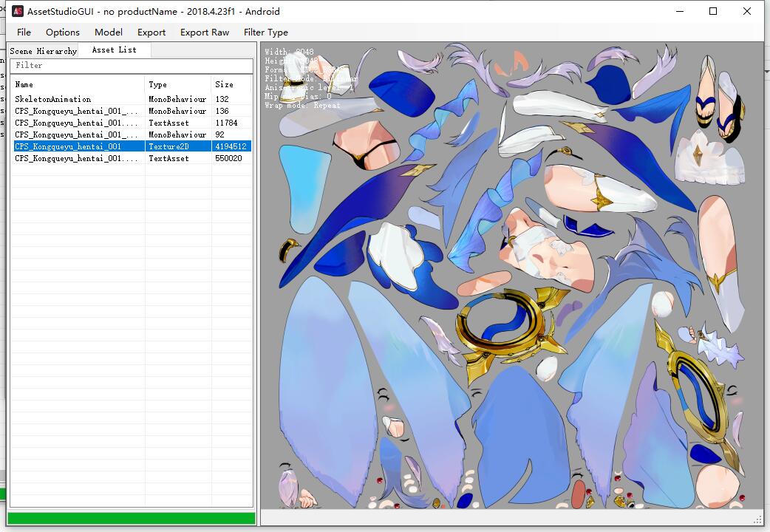Maximize the AssetStudioGUI window

pyautogui.click(x=713, y=11)
